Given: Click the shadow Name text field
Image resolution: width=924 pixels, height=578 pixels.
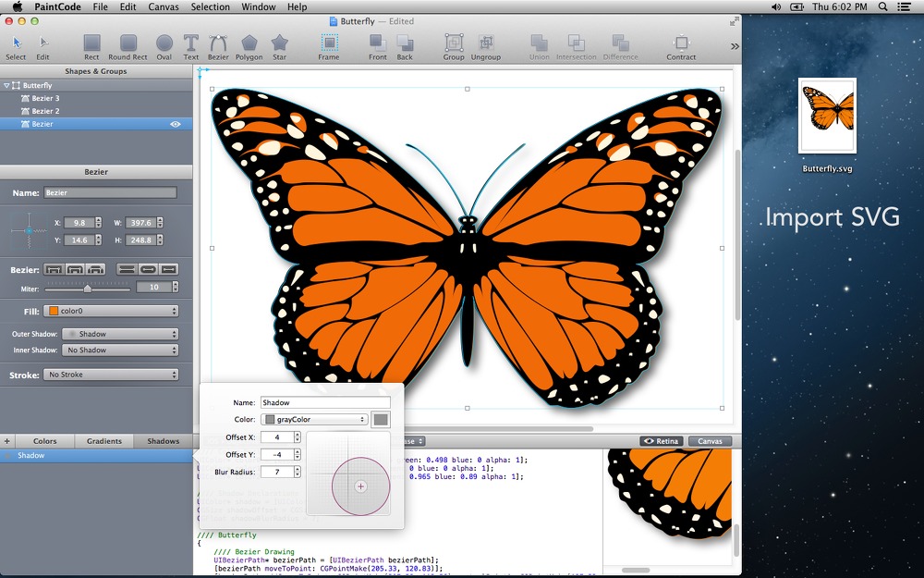Looking at the screenshot, I should 325,403.
